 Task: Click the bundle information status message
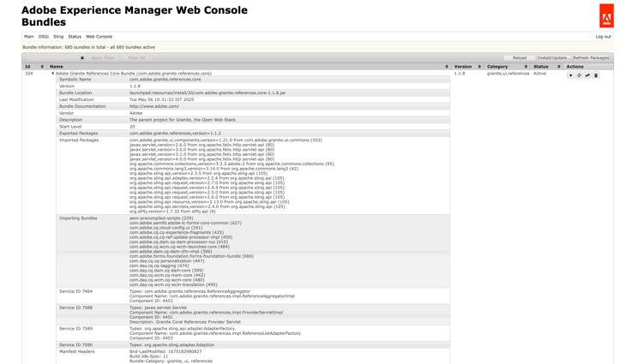88,47
